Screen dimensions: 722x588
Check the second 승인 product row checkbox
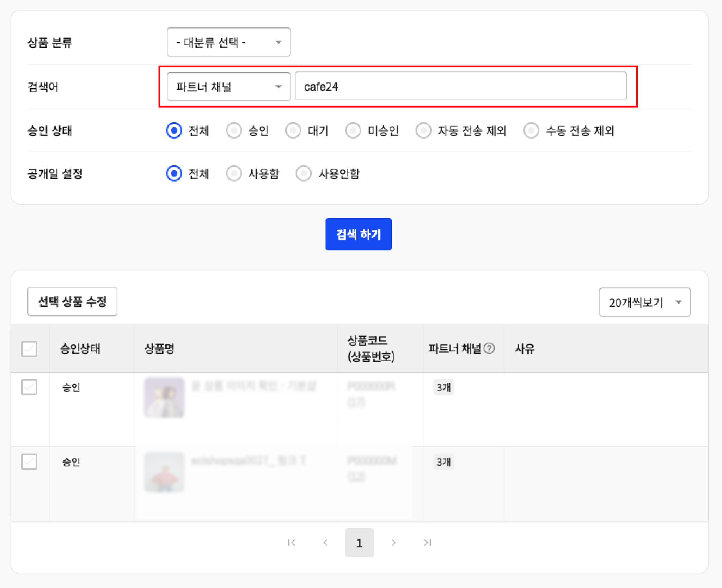point(29,461)
